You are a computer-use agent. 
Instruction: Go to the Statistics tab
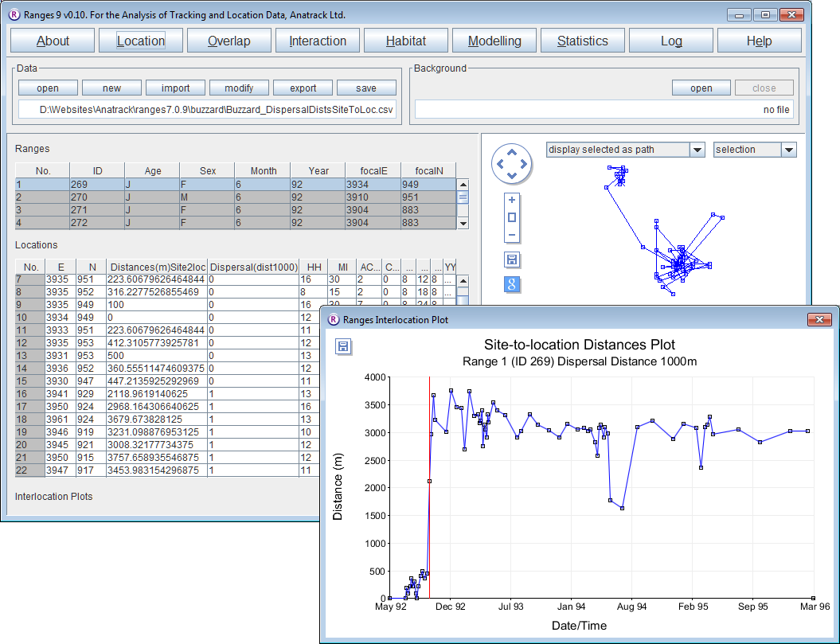pos(582,41)
